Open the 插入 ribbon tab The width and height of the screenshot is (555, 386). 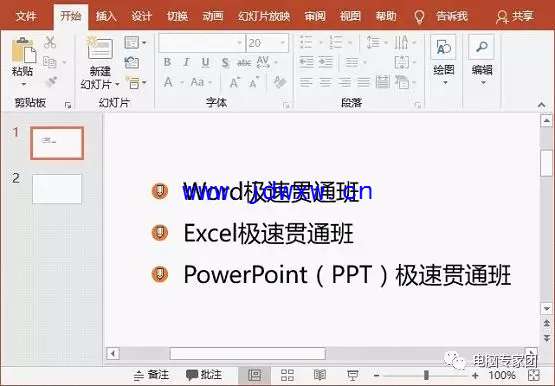(x=106, y=16)
